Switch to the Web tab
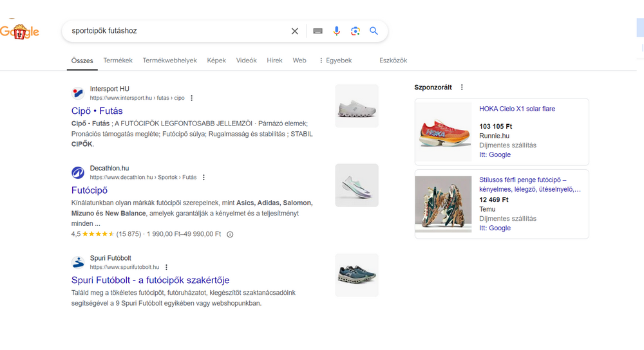Viewport: 644px width, 350px height. click(299, 60)
